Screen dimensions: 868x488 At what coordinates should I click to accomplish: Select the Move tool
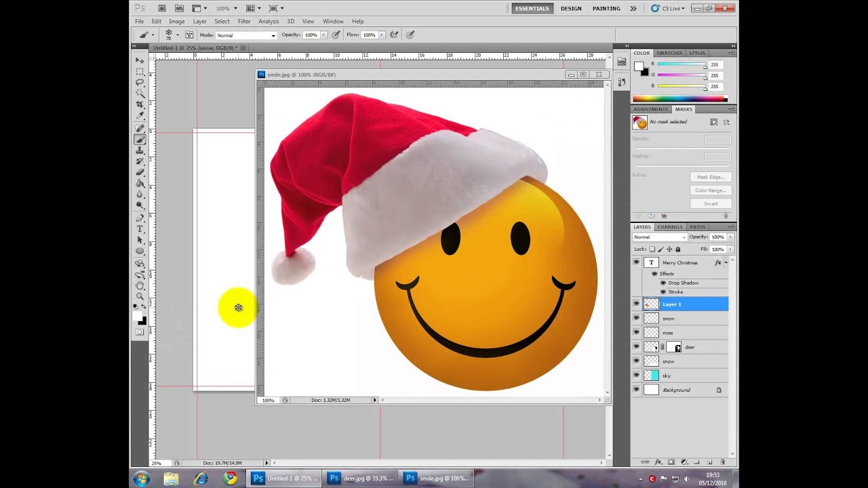coord(140,60)
